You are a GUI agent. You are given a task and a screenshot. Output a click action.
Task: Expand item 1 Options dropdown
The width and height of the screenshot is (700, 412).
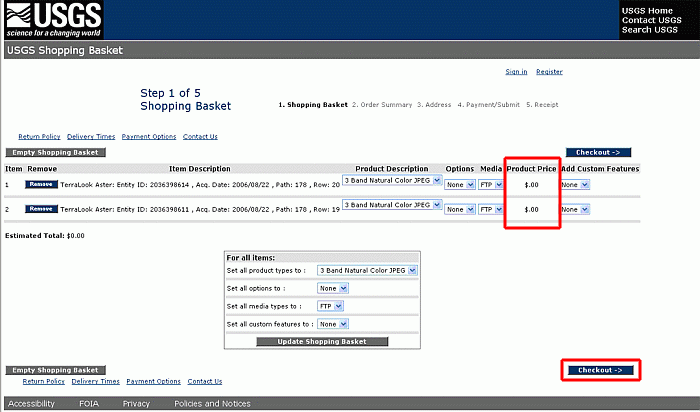[460, 185]
